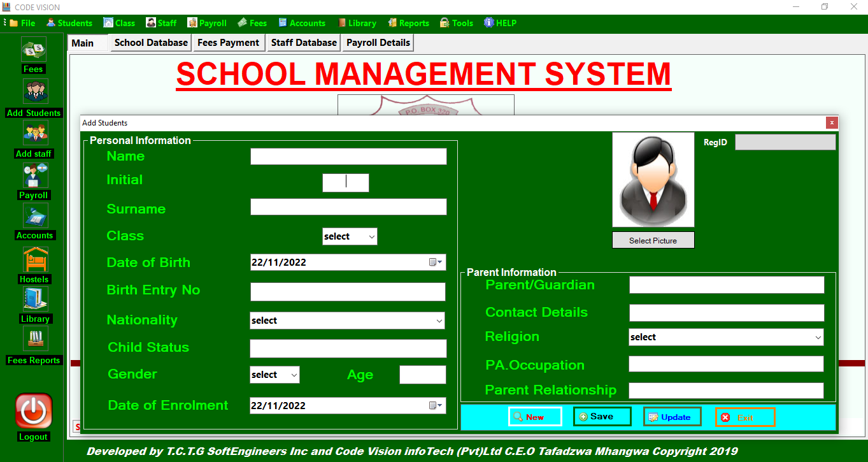868x462 pixels.
Task: Switch to the Fees Payment tab
Action: (x=228, y=43)
